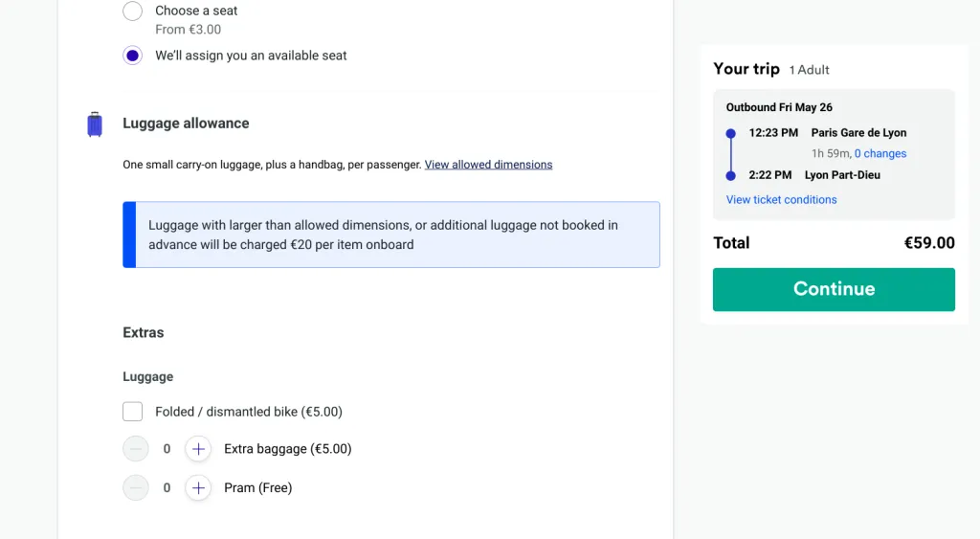The height and width of the screenshot is (539, 980).
Task: Open View allowed dimensions link
Action: tap(488, 165)
